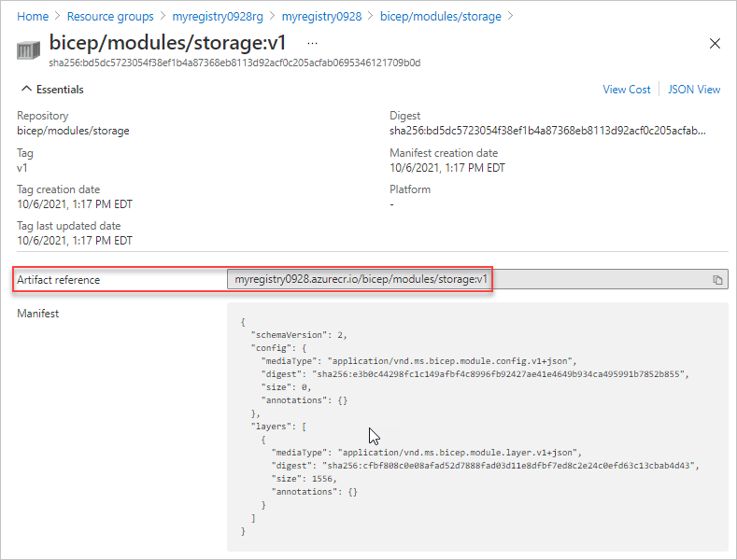Go to Home breadcrumb
Image resolution: width=737 pixels, height=560 pixels.
point(33,17)
